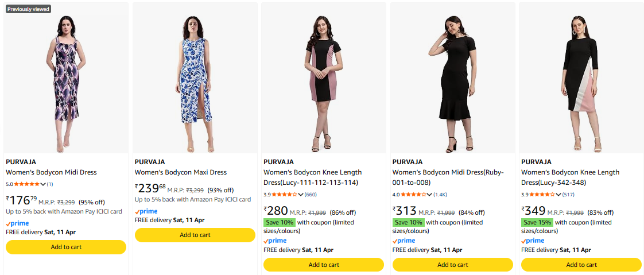Add the ₹349 Knee Length Dress to cart

[x=581, y=265]
